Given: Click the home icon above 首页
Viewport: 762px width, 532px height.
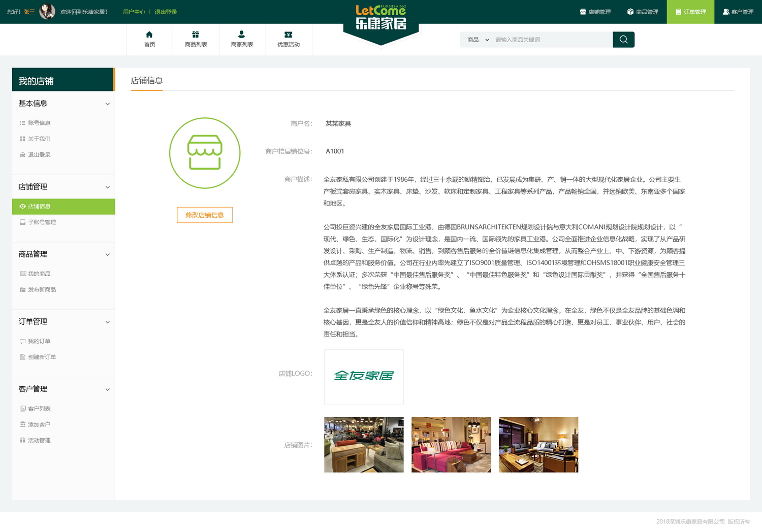Looking at the screenshot, I should [x=149, y=35].
